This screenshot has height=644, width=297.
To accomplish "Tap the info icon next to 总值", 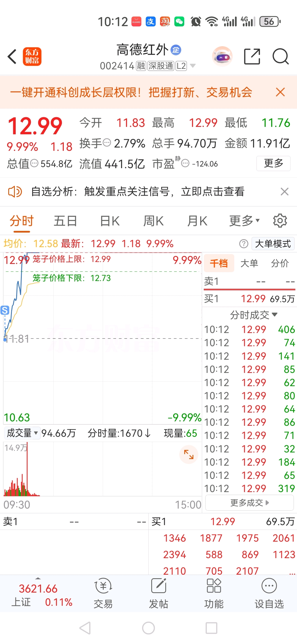I will pos(34,163).
